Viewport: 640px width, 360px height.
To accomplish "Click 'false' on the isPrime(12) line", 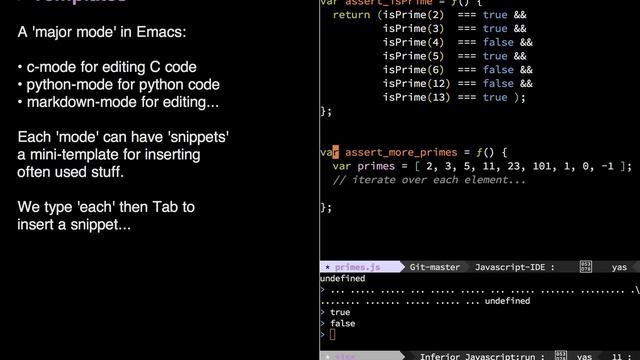I will pos(498,84).
